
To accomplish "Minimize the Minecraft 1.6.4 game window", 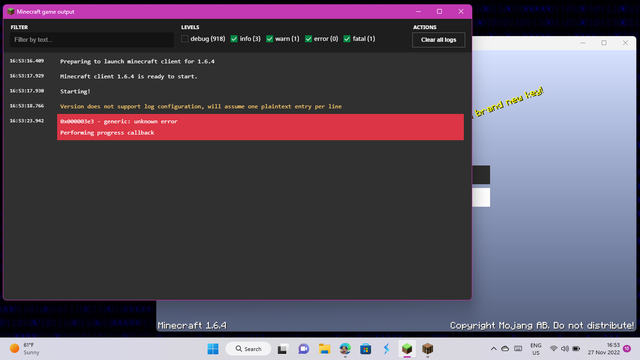I will click(583, 43).
